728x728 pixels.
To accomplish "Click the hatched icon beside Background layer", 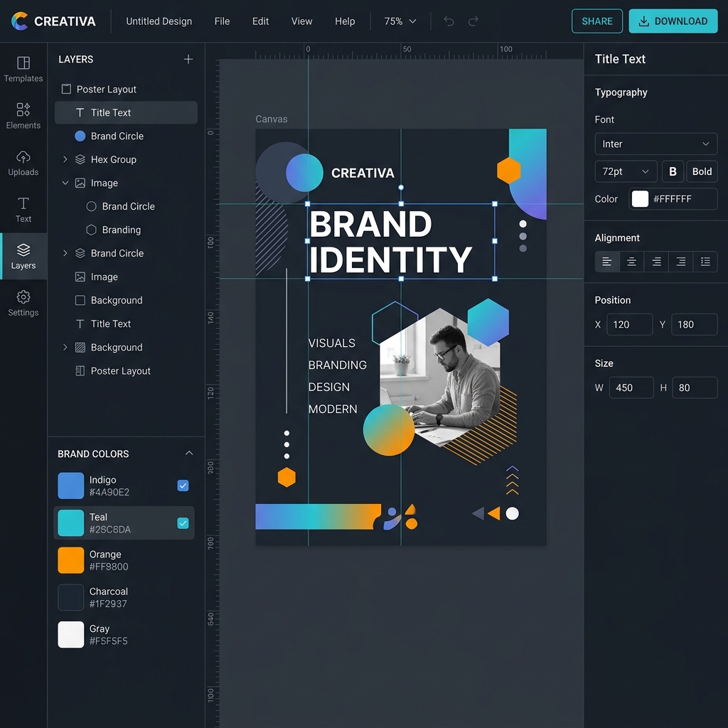I will coord(80,347).
